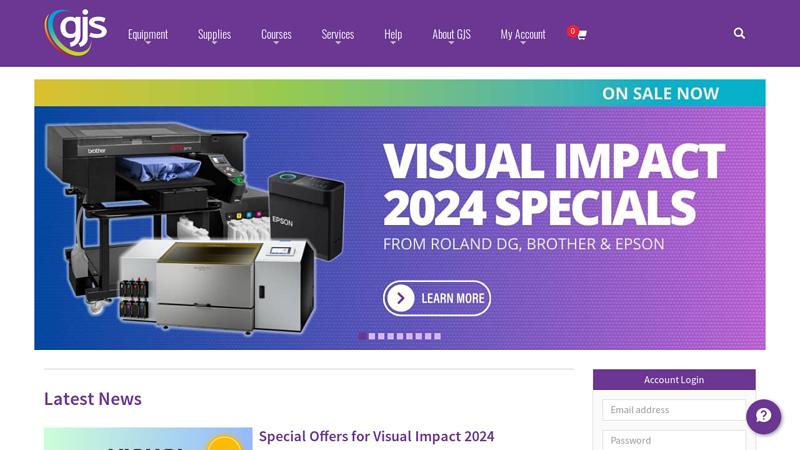Click the Latest News heading
The height and width of the screenshot is (450, 800).
[93, 398]
